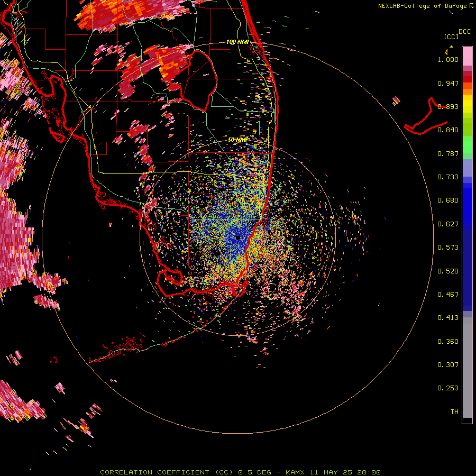Viewport: 476px width, 476px height.
Task: Click the 0.520 color scale value
Action: (x=448, y=271)
